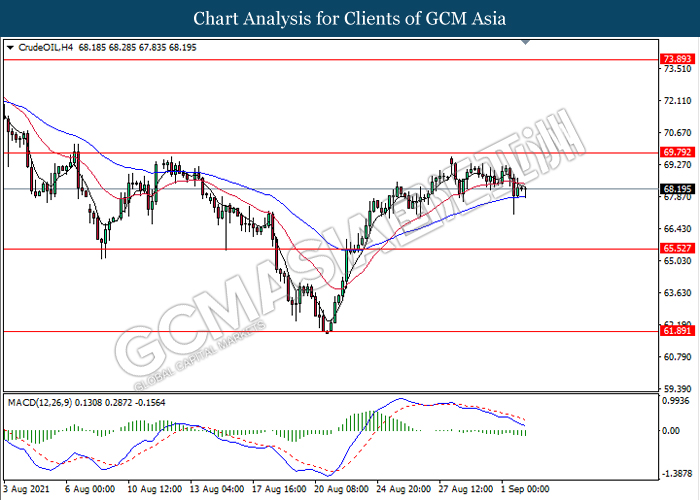Screen dimensions: 700x500
Task: Click the chart title 'Chart Analysis for Clients of GCM Asia'
Action: click(x=350, y=18)
